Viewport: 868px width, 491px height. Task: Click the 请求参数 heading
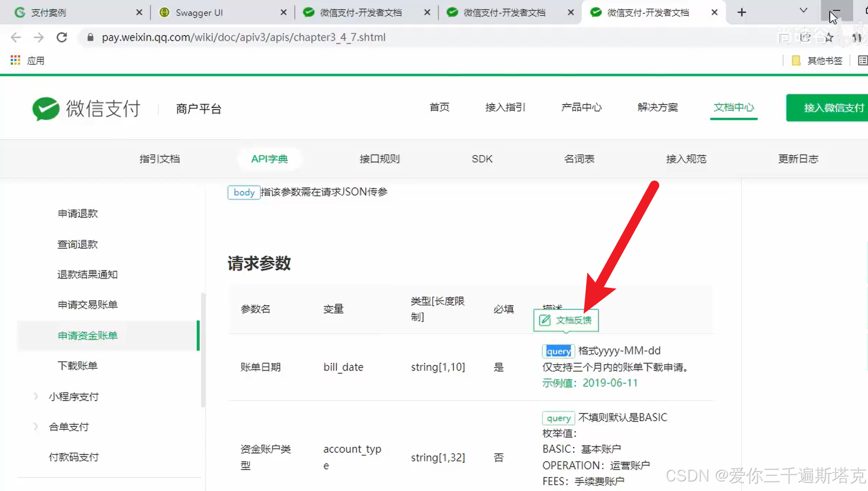point(259,263)
